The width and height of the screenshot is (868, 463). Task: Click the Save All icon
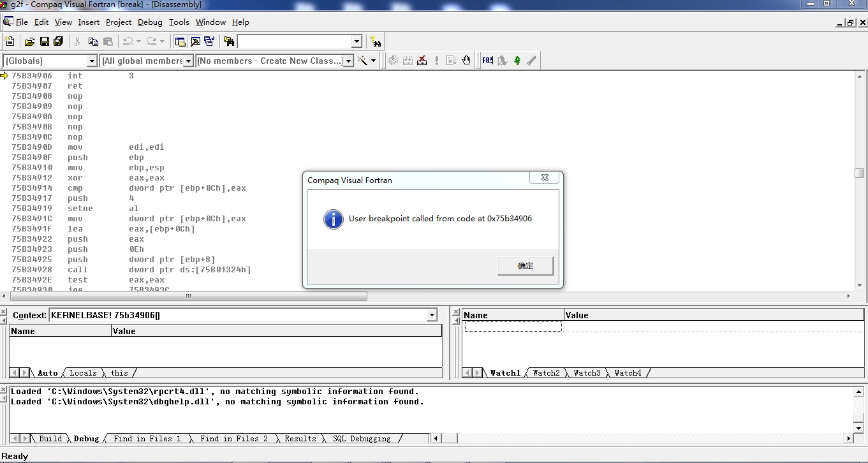click(59, 41)
